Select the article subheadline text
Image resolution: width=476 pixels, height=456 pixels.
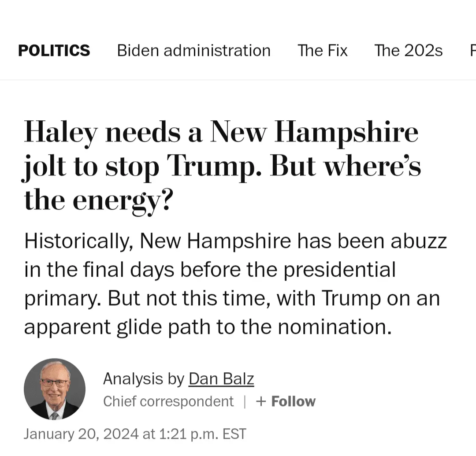[234, 284]
